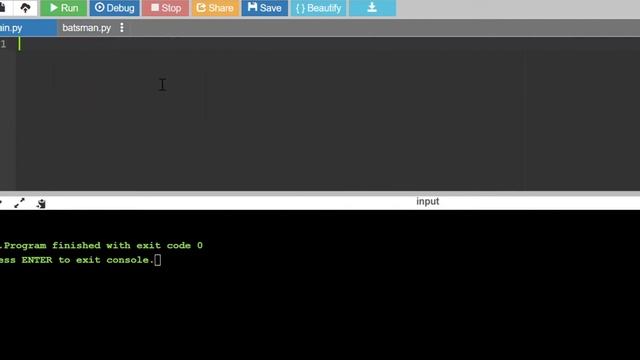The image size is (640, 360).
Task: Create a new file with the file icon
Action: pos(2,8)
